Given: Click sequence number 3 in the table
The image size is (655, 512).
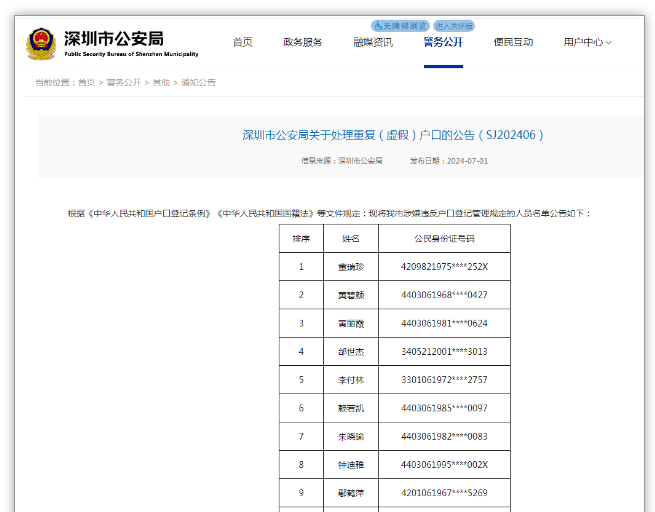Looking at the screenshot, I should (301, 323).
